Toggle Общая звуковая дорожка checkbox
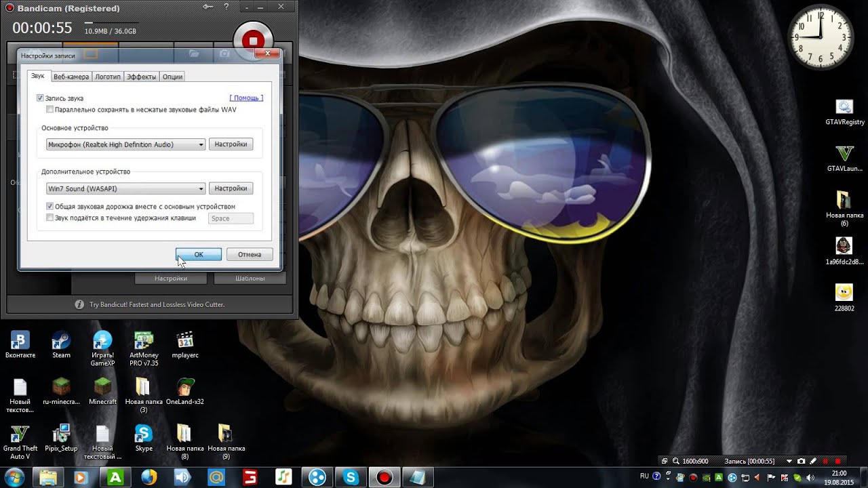This screenshot has width=868, height=488. point(50,206)
